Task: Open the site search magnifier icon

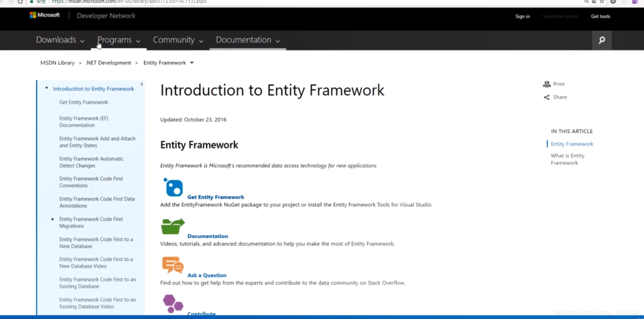Action: point(602,40)
